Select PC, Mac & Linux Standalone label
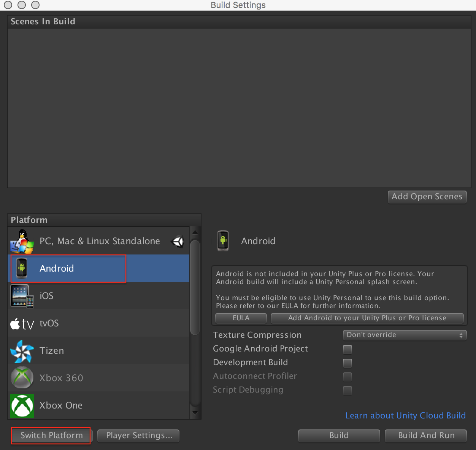476x450 pixels. pos(100,241)
